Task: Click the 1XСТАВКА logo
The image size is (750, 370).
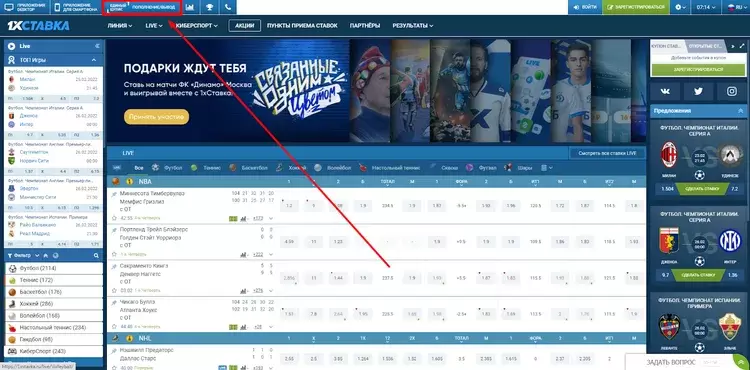Action: click(x=38, y=26)
